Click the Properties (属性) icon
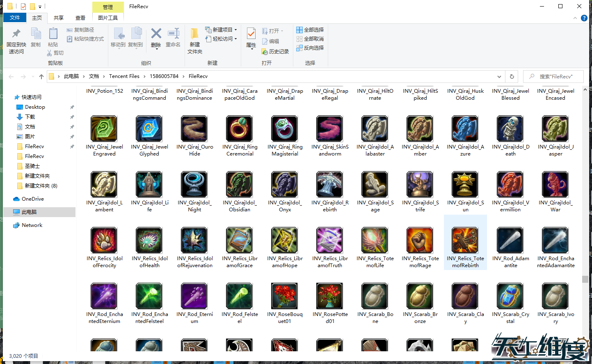The image size is (592, 364). pyautogui.click(x=251, y=34)
